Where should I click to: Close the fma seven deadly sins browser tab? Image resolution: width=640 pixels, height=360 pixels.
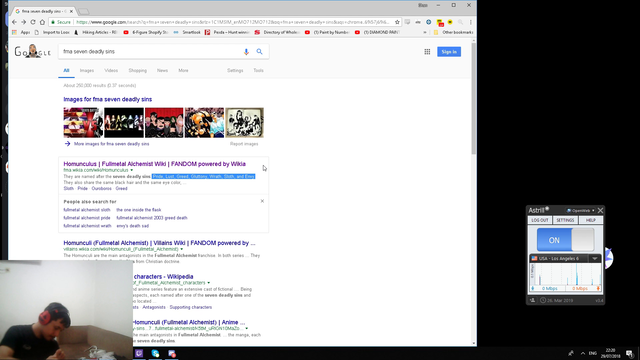[71, 11]
